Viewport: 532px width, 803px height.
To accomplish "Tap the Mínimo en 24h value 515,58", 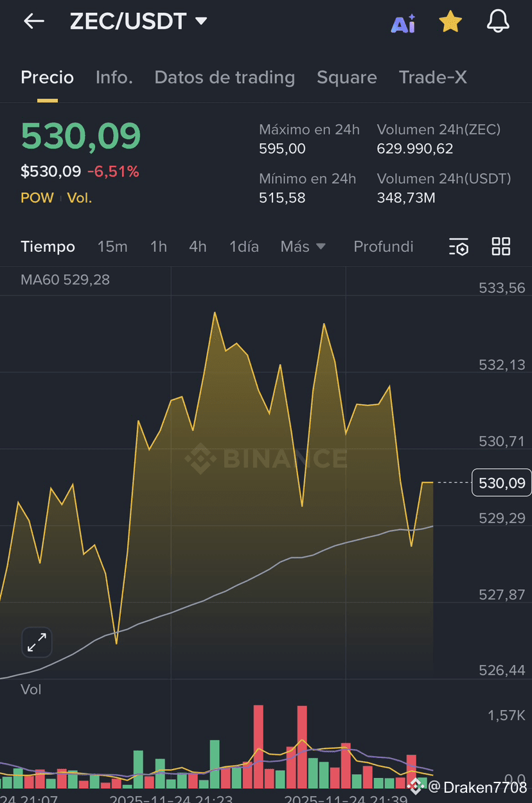I will 282,198.
